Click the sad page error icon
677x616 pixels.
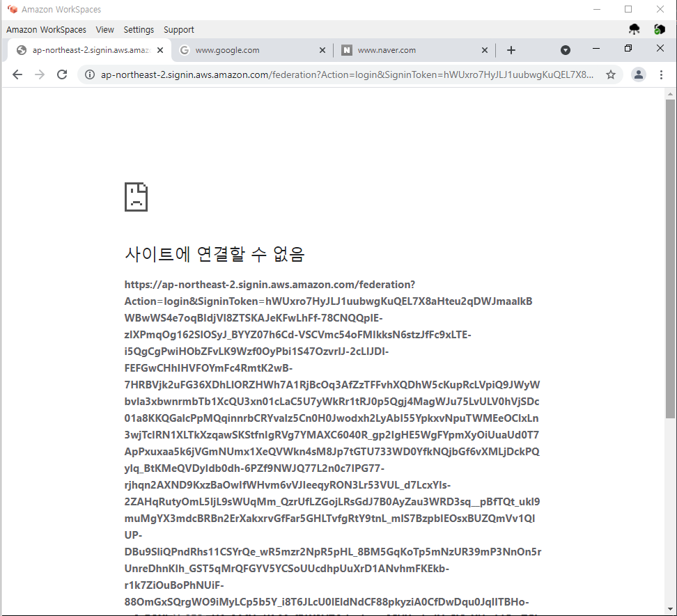(136, 197)
